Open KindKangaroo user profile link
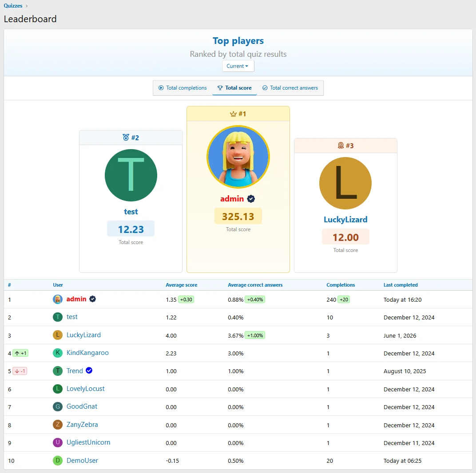Image resolution: width=476 pixels, height=473 pixels. [87, 353]
